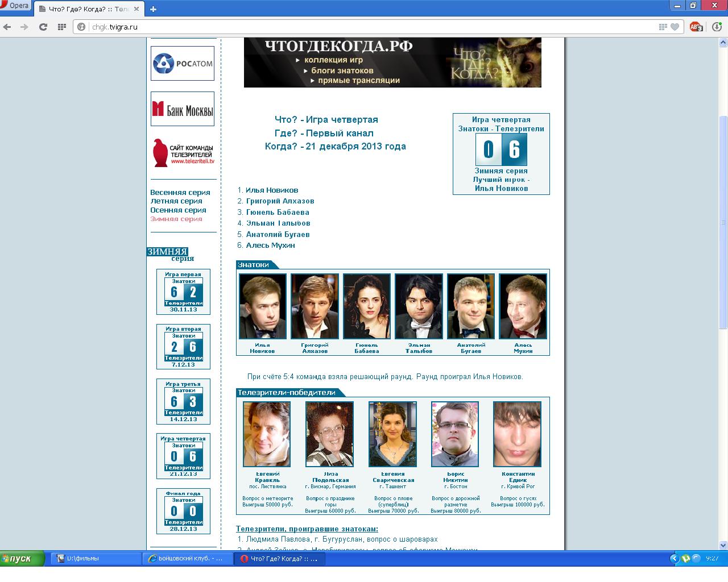
Task: Click the 0:6 score panel with 'Зимняя серия'
Action: pyautogui.click(x=501, y=154)
